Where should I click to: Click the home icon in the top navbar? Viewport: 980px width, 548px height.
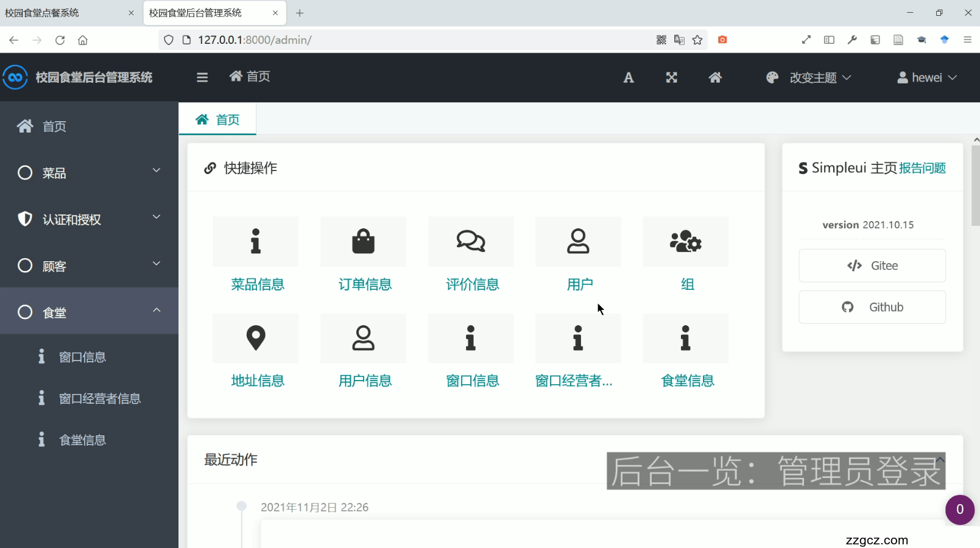coord(716,77)
